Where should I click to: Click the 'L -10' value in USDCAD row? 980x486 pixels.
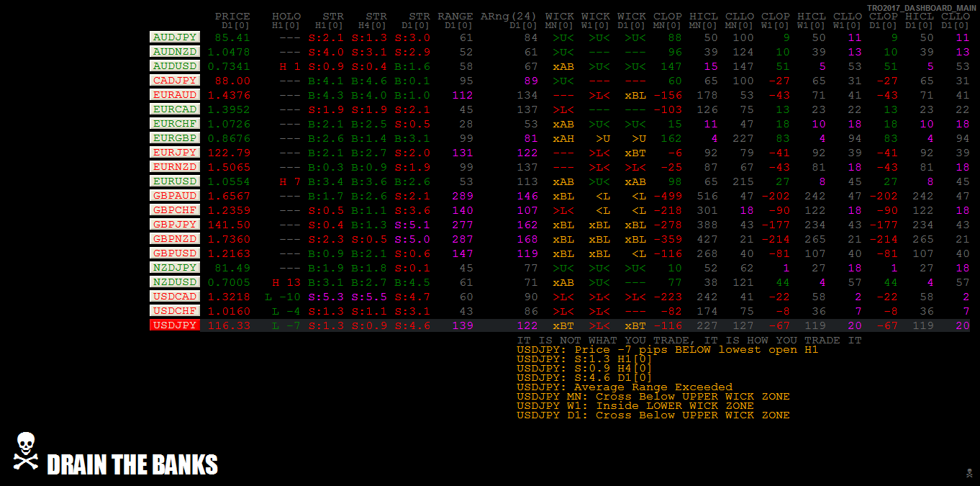coord(283,297)
